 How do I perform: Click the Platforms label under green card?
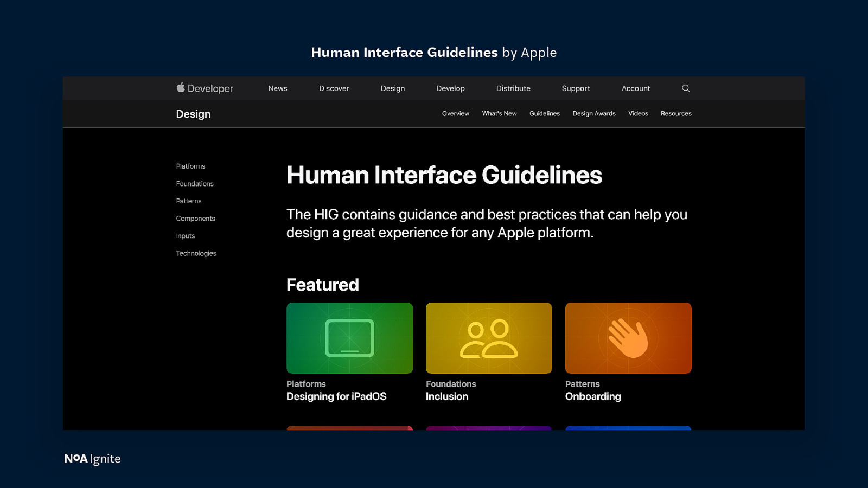(306, 384)
